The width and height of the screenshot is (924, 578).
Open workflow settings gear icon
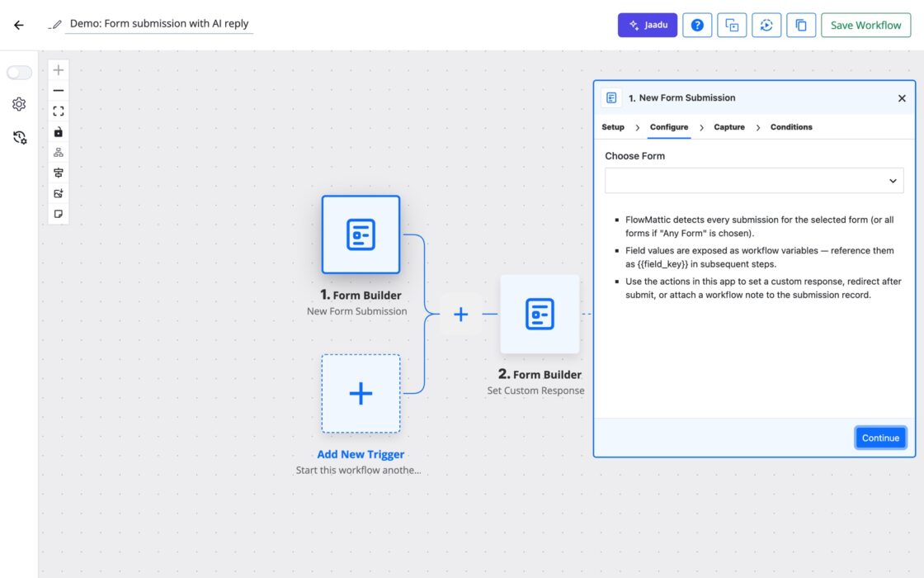(x=19, y=104)
